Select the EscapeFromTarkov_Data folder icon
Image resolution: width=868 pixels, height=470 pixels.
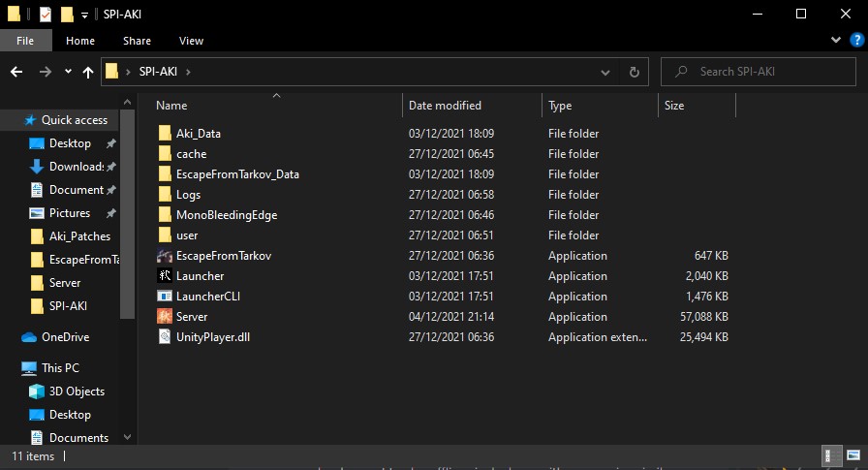165,174
